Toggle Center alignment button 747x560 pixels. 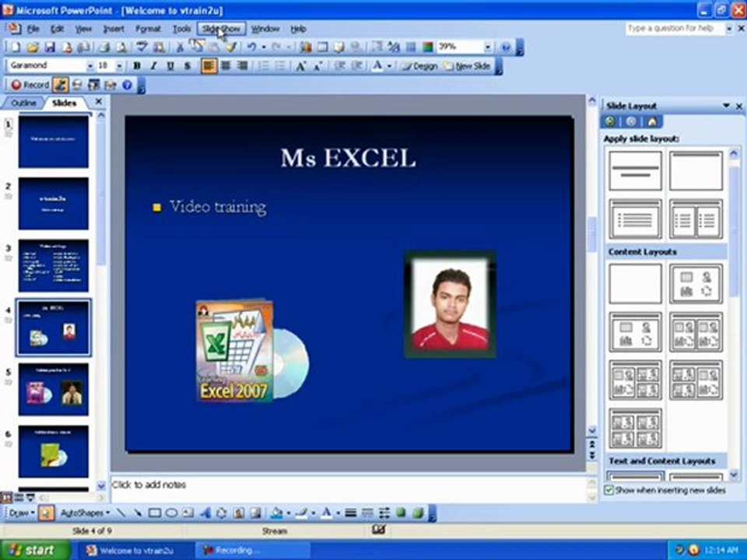click(x=226, y=66)
